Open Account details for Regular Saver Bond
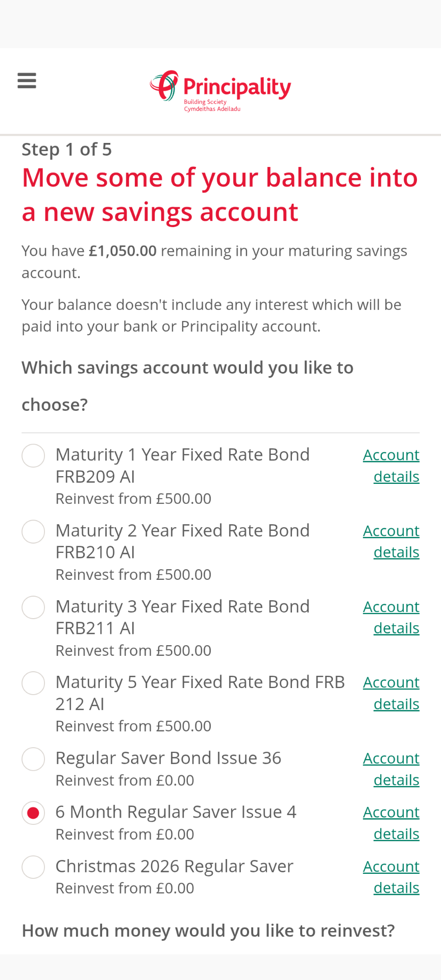The height and width of the screenshot is (980, 441). (x=391, y=769)
